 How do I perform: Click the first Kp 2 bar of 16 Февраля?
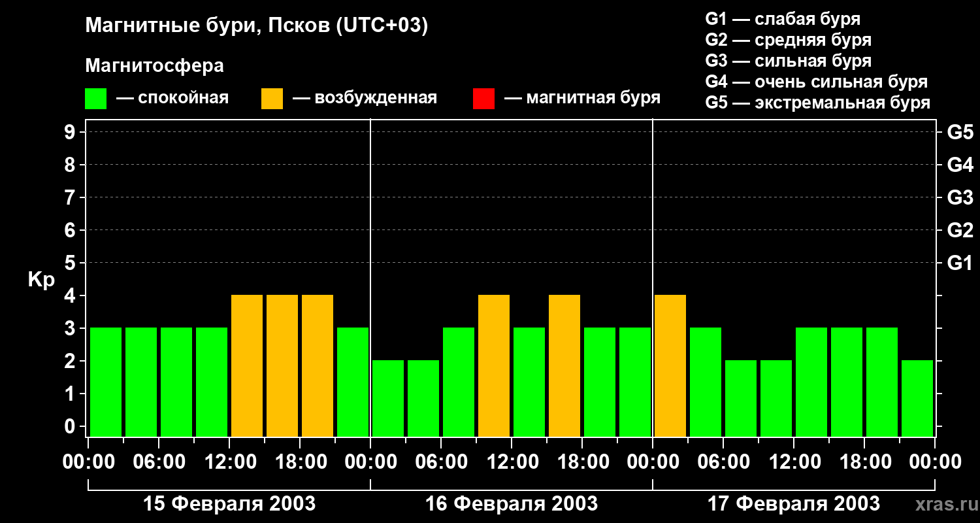coord(388,398)
